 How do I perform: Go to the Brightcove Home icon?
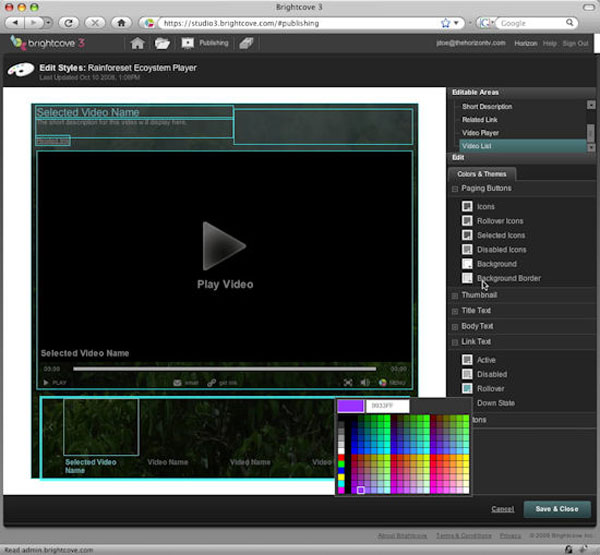(x=137, y=43)
